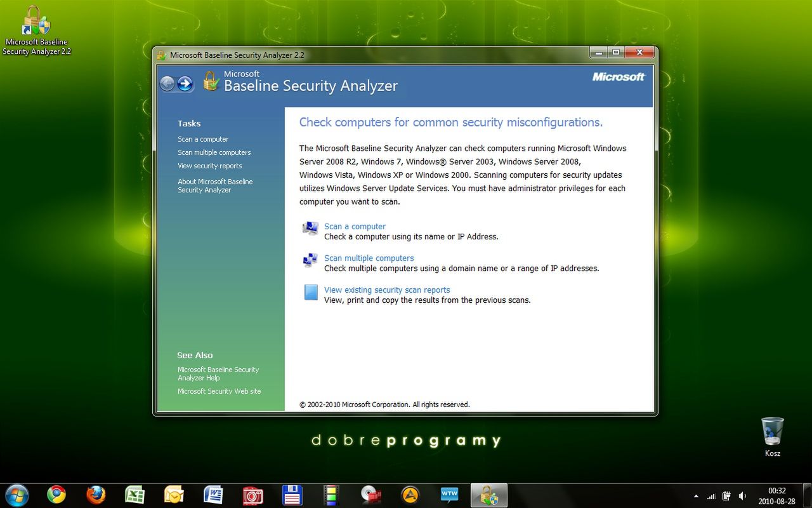Open the red camera app in taskbar

click(252, 495)
